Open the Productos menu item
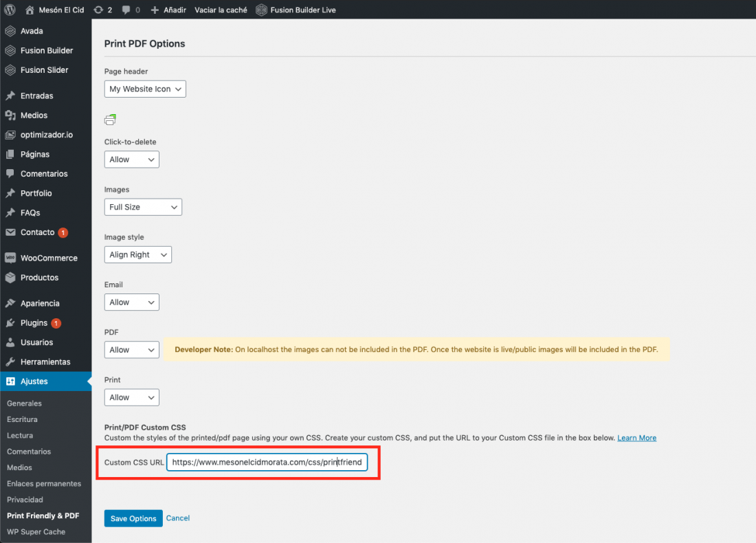 click(46, 278)
